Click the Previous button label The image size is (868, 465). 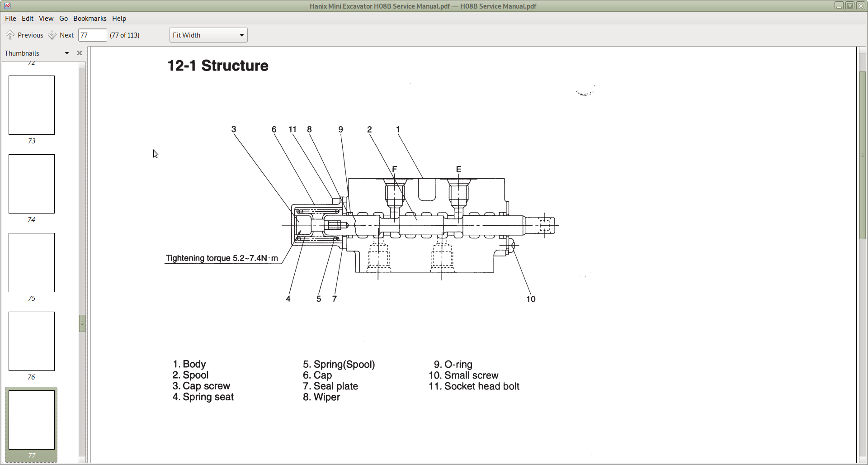[30, 35]
